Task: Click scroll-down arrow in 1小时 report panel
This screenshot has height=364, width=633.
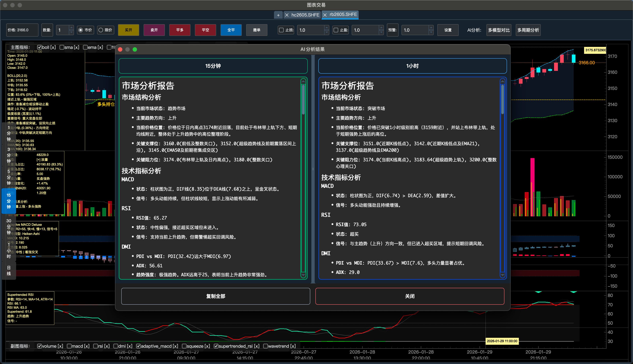Action: coord(503,275)
